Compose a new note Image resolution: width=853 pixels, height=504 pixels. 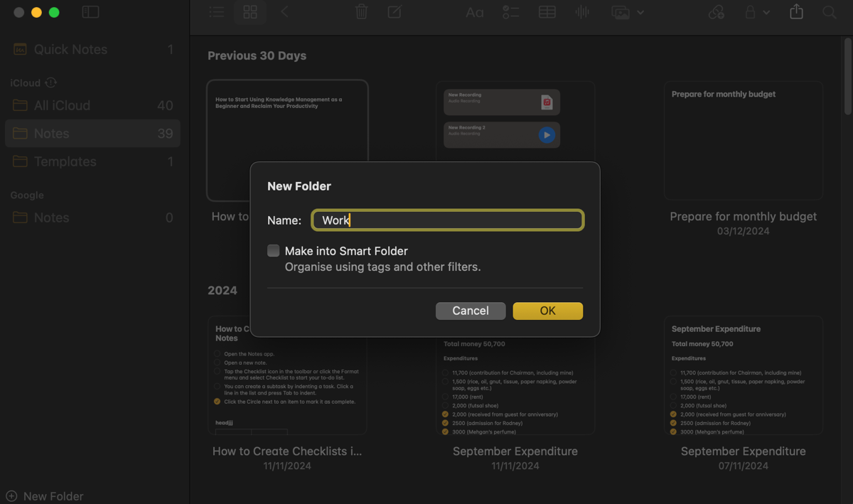(395, 12)
